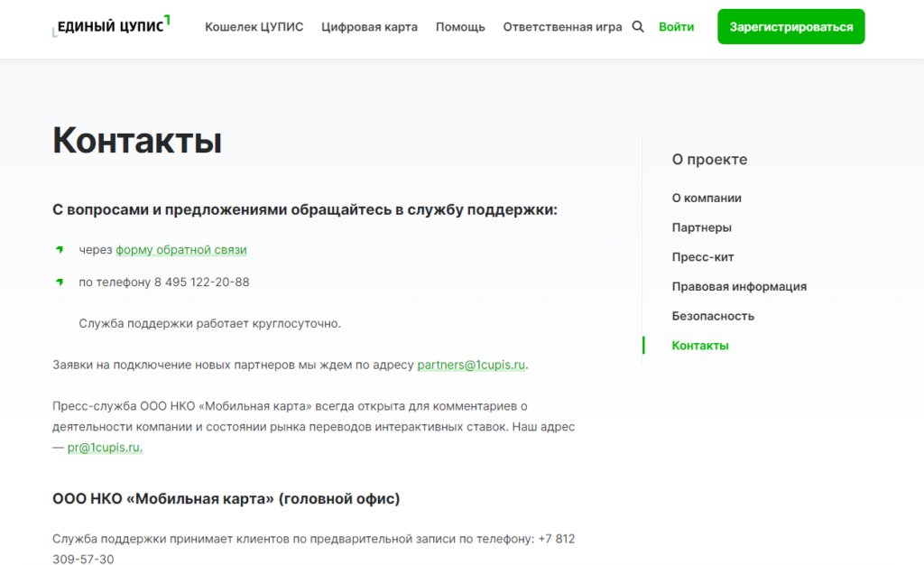The image size is (924, 565).
Task: Open the search magnifier icon
Action: pyautogui.click(x=638, y=26)
